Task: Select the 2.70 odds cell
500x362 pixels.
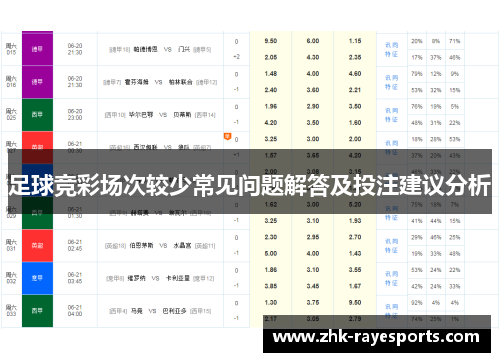Action: (x=355, y=237)
